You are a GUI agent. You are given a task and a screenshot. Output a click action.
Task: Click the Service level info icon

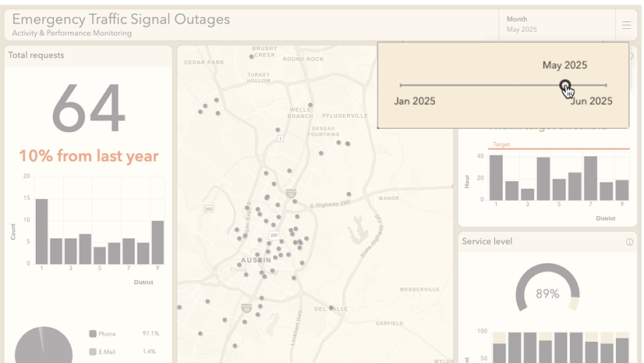629,242
